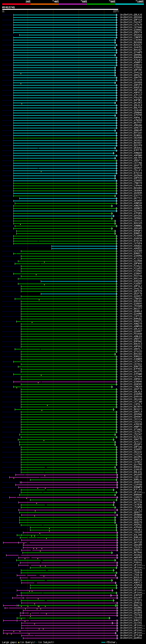Click the query end position 227
Viewport: 146px width, 644px height.
(x=115, y=11)
